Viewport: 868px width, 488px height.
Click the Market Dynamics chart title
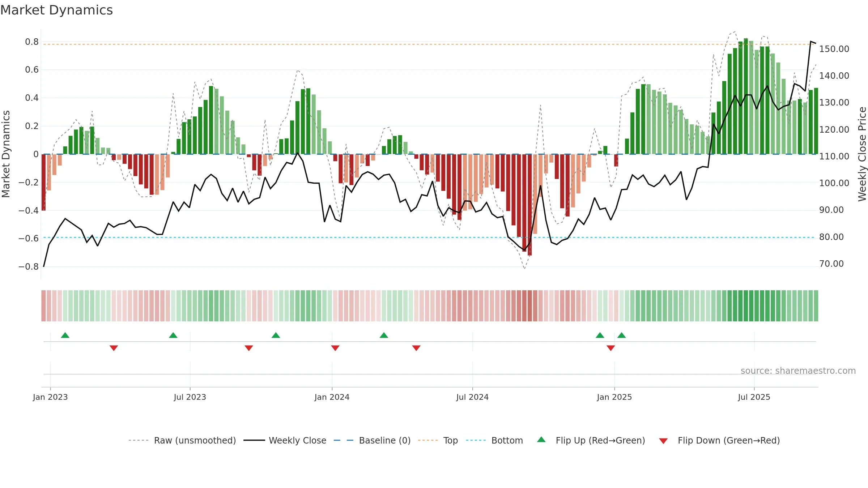[56, 10]
